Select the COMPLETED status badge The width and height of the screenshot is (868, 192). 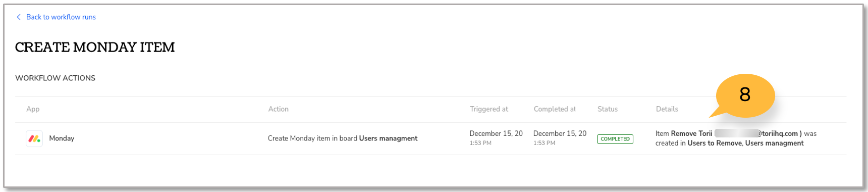[615, 139]
